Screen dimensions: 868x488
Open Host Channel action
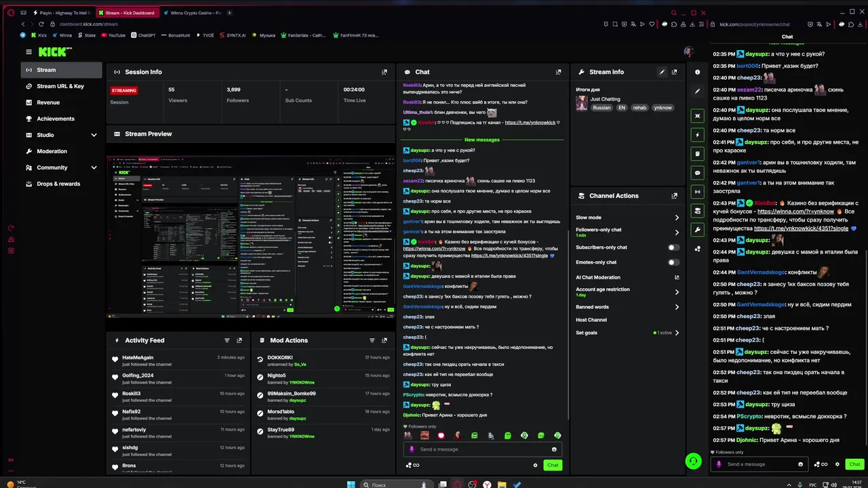[591, 320]
